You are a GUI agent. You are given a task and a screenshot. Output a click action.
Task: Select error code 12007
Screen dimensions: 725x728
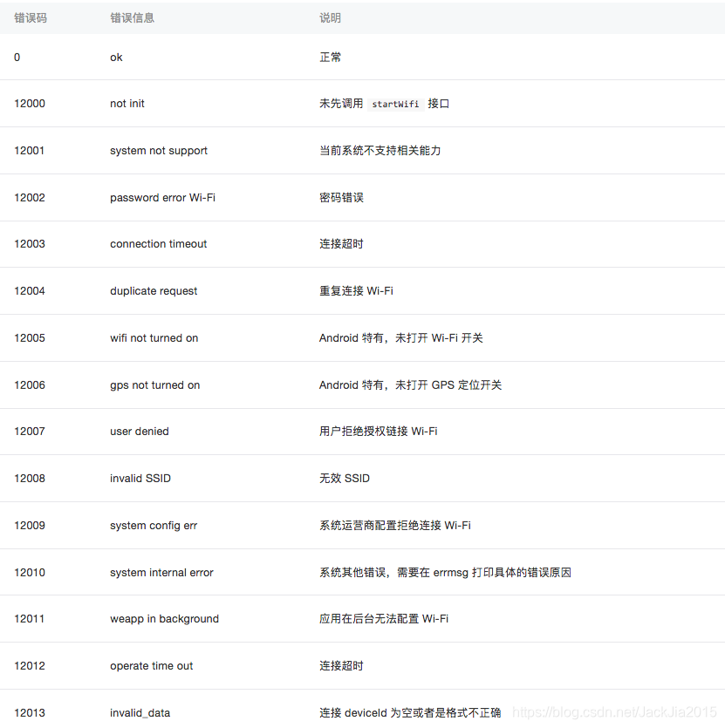coord(30,432)
